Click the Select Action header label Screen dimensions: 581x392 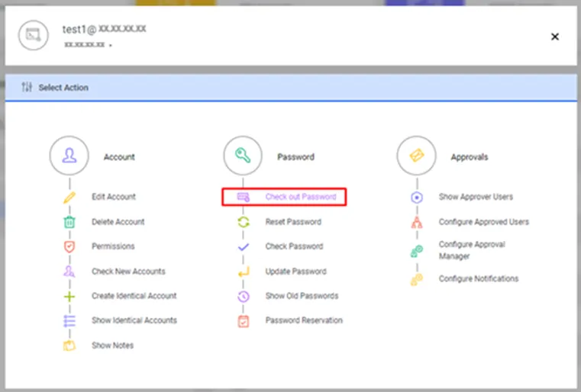click(63, 88)
